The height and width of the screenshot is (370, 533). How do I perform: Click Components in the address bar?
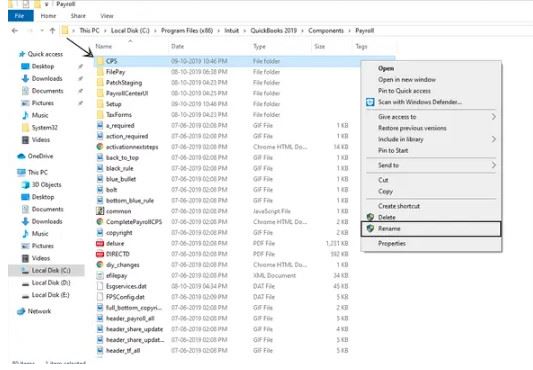click(326, 31)
